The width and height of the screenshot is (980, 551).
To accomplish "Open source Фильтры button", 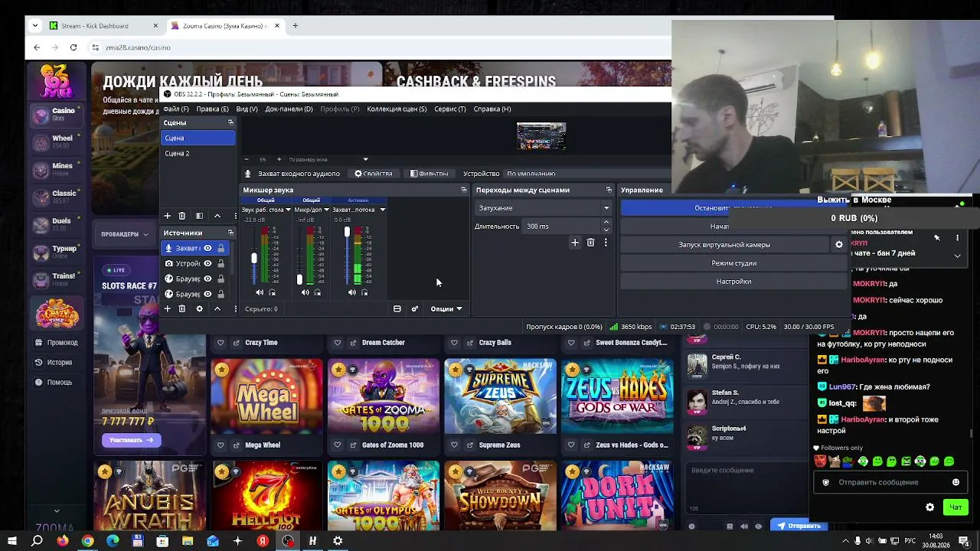I will pos(429,174).
